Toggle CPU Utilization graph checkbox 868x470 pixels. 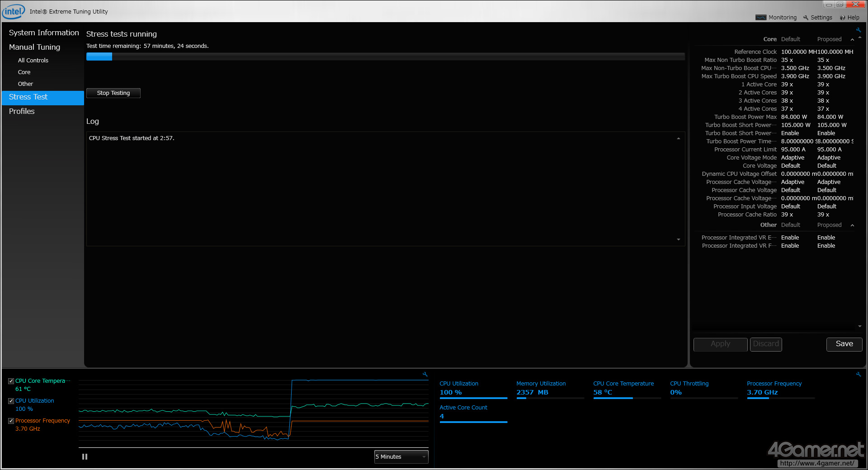point(11,401)
